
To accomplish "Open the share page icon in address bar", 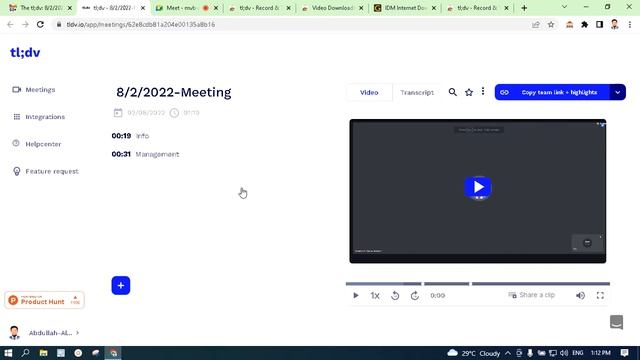I will pyautogui.click(x=536, y=24).
